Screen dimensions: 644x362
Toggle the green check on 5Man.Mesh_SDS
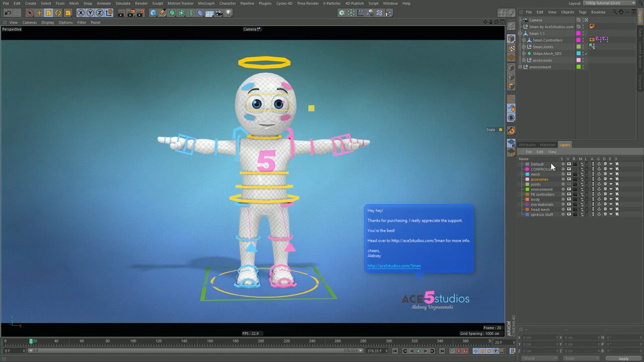(587, 53)
